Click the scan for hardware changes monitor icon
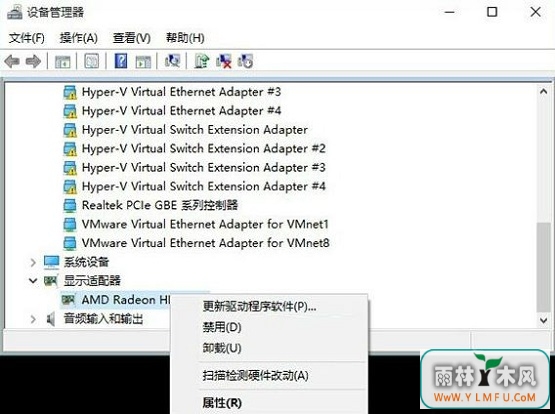Viewport: 555px width, 414px height. (x=172, y=61)
